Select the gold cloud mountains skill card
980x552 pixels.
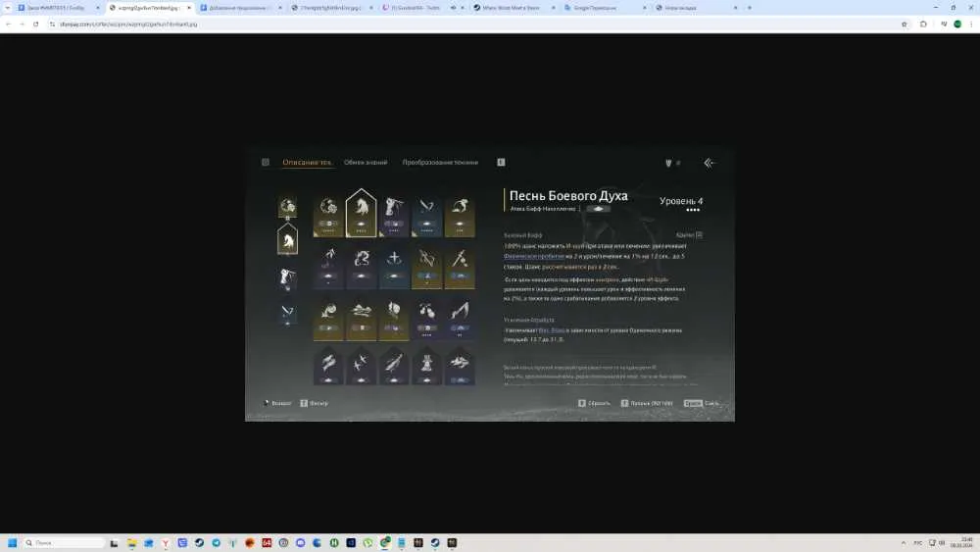[362, 319]
